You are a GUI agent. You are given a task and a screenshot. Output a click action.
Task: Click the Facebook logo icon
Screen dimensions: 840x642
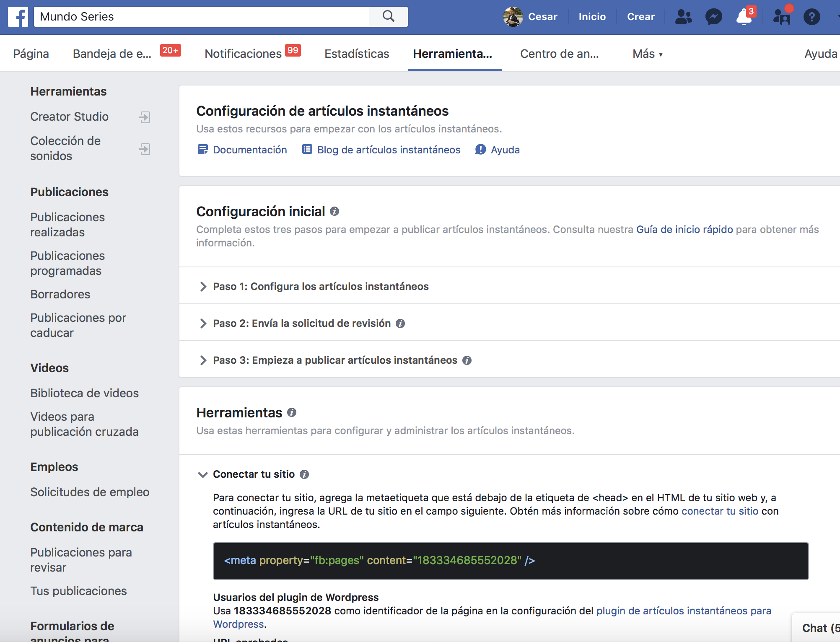(x=18, y=17)
